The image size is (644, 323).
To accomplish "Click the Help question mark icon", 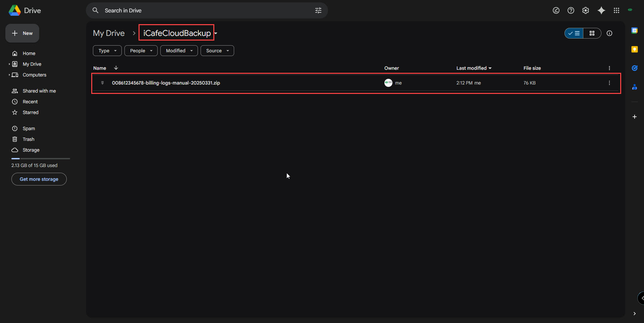I will point(571,10).
